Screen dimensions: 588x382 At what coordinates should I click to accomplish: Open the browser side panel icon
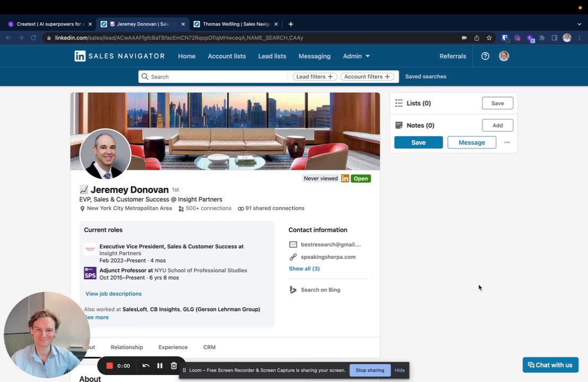coord(554,38)
